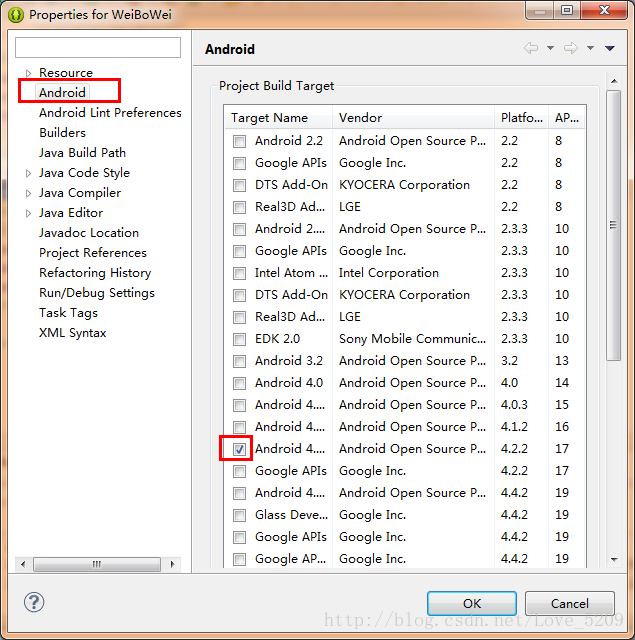Click the forward navigation arrow
The image size is (635, 640).
pyautogui.click(x=571, y=48)
